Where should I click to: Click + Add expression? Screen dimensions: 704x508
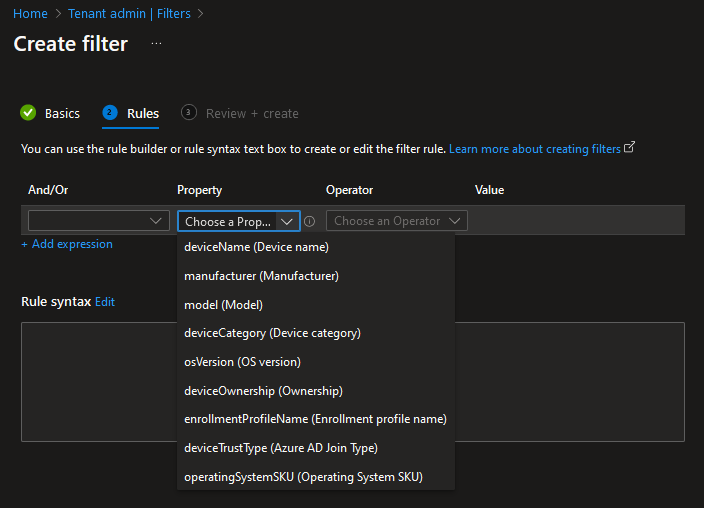[67, 244]
